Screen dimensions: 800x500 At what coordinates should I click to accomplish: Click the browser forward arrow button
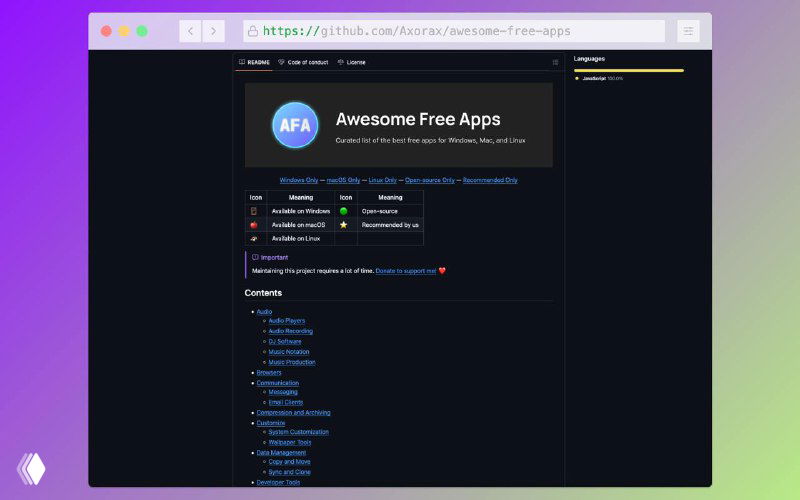click(213, 31)
